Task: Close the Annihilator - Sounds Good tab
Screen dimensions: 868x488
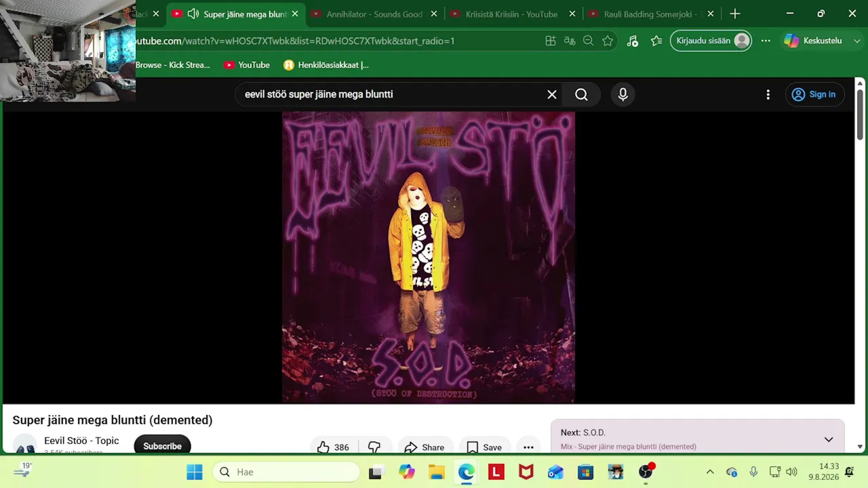Action: [434, 14]
